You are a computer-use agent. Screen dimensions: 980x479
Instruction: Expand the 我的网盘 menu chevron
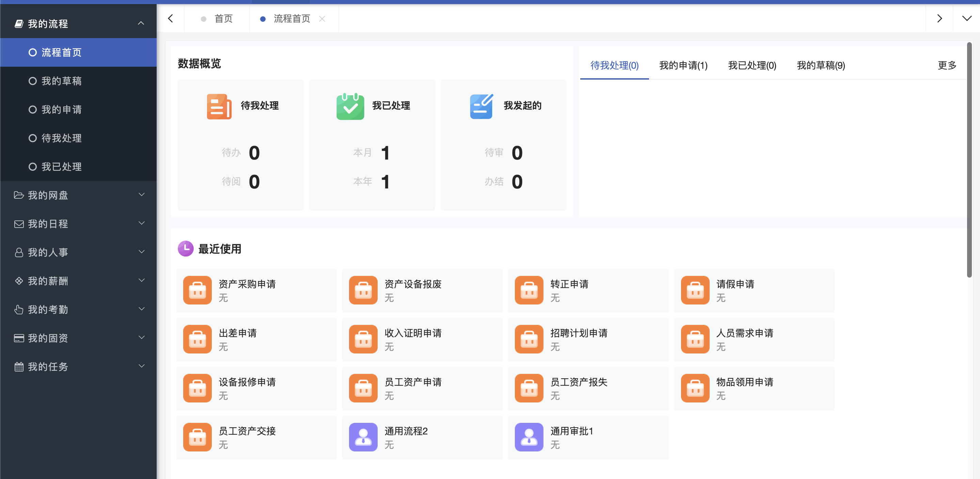pyautogui.click(x=142, y=195)
